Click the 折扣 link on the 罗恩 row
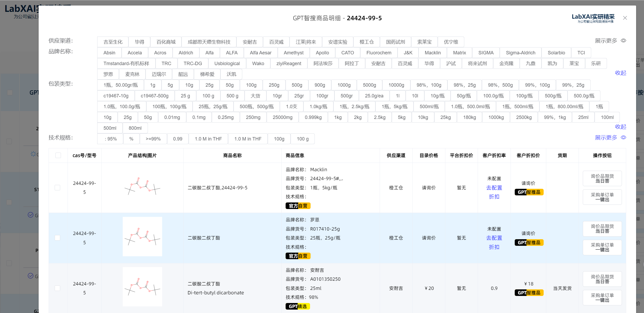This screenshot has height=313, width=644. click(x=494, y=247)
